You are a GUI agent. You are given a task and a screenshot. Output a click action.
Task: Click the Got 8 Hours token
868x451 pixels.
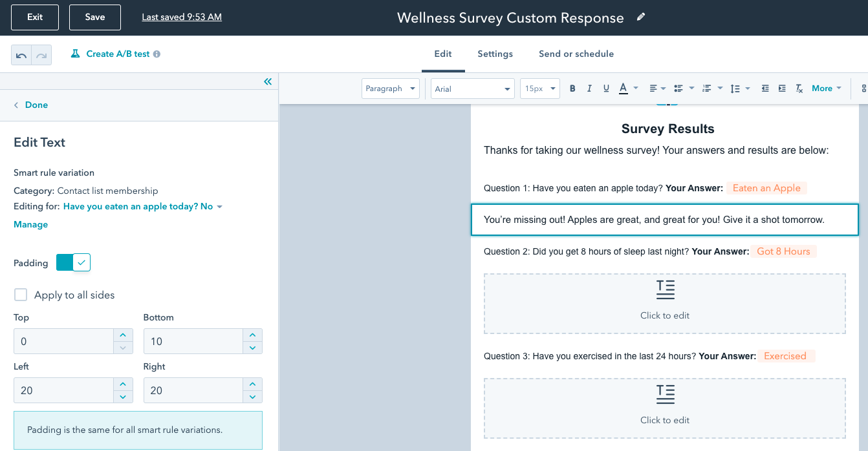click(783, 251)
